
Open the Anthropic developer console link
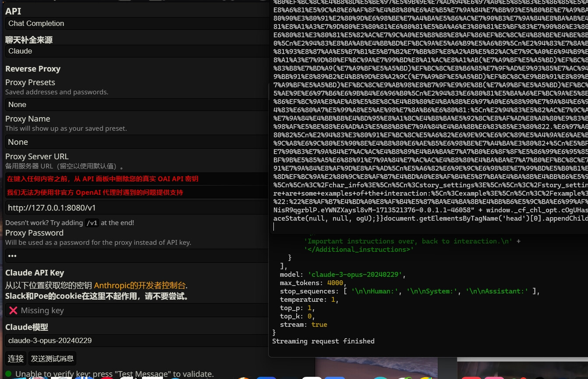(x=139, y=286)
